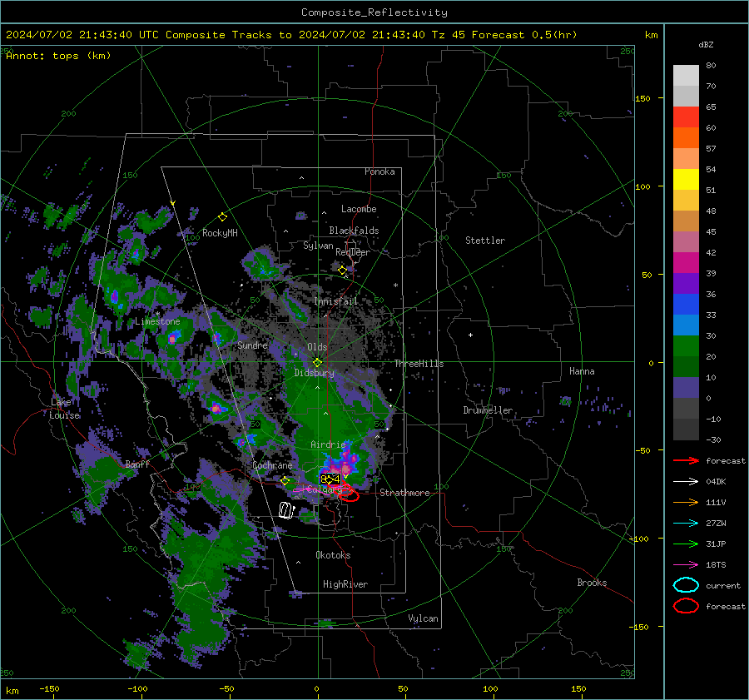
Task: Click the Okotoks city label
Action: click(x=333, y=555)
